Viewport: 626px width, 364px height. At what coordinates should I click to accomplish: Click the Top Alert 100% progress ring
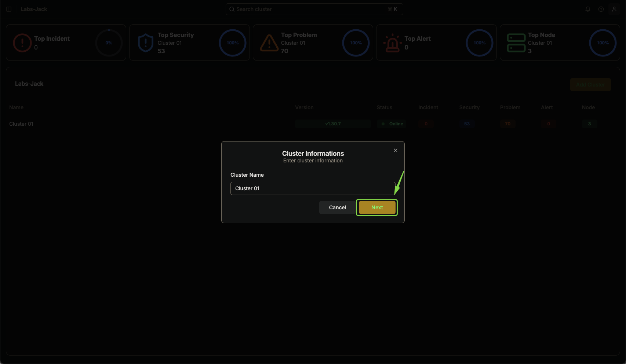pos(480,43)
